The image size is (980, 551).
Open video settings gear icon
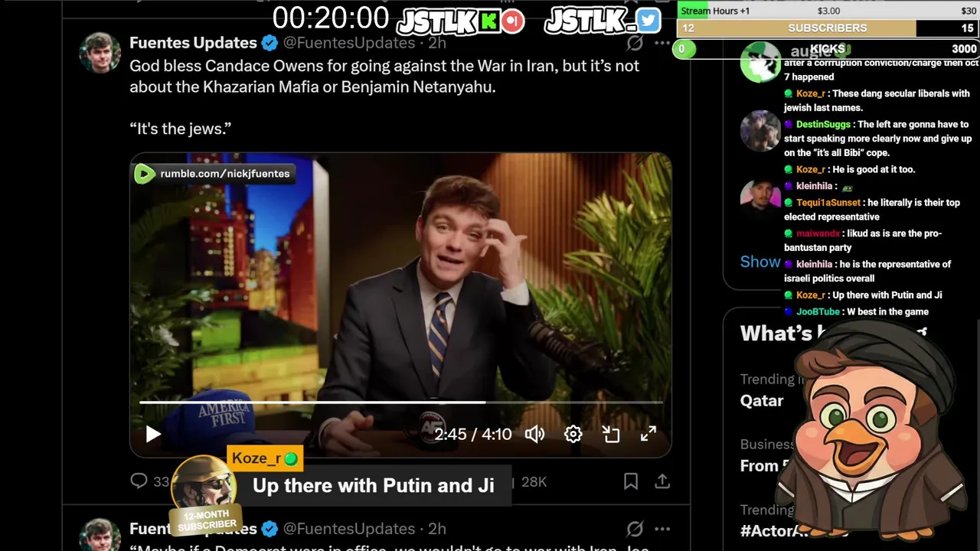(573, 434)
